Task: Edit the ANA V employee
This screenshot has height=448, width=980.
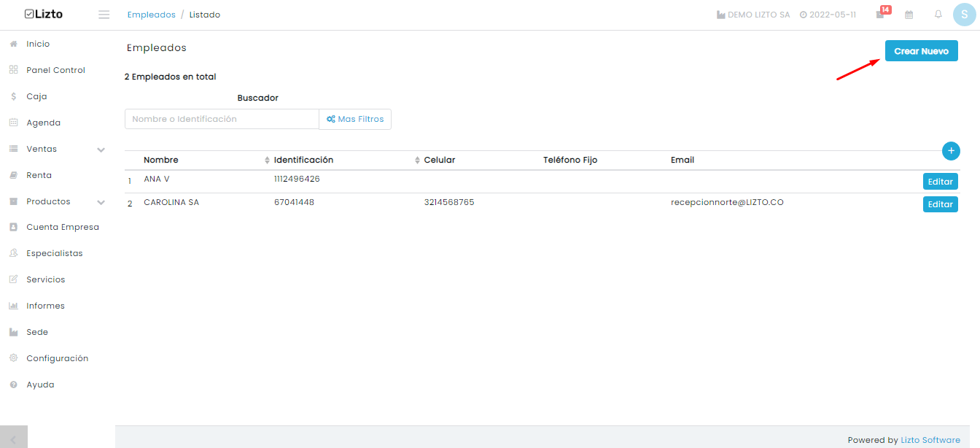Action: (x=940, y=181)
